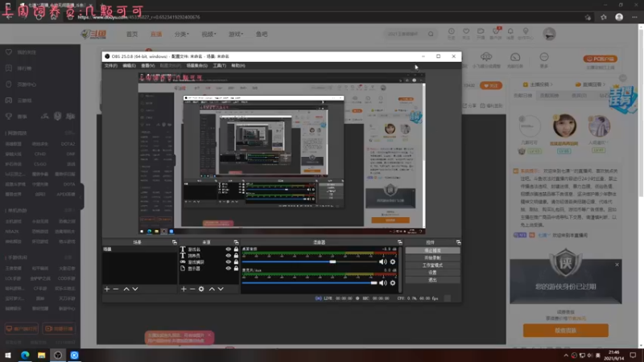Viewport: 644px width, 362px height.
Task: Click the Douyu search input field
Action: [x=405, y=34]
